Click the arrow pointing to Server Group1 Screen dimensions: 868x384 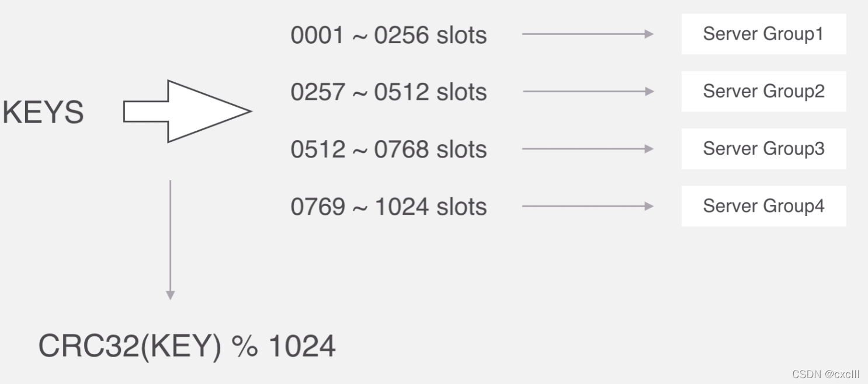587,34
